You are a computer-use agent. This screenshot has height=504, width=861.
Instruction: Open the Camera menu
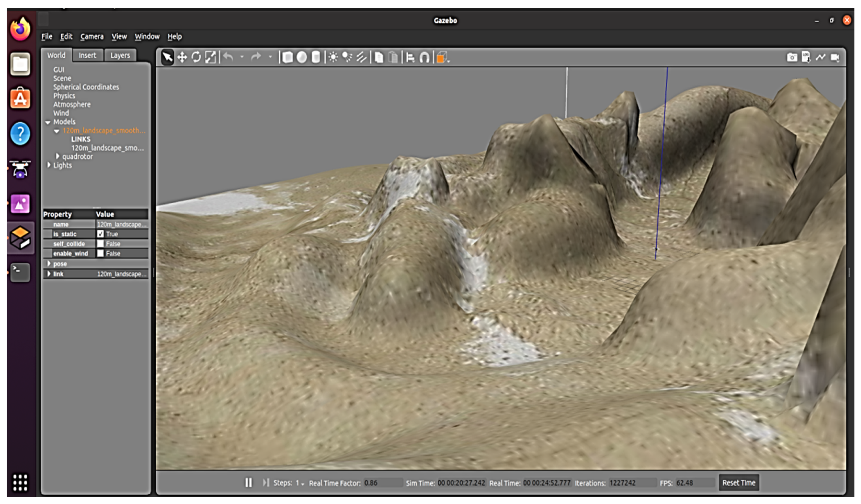(91, 37)
